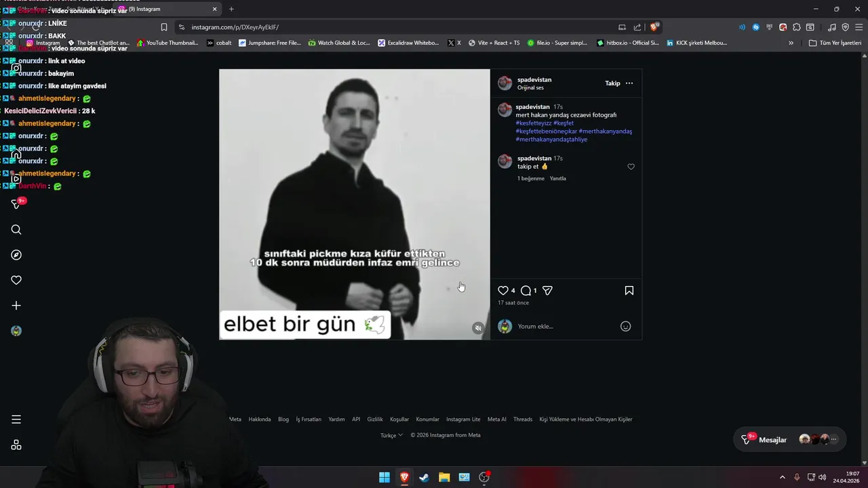Open the Mesajlar floating messages button
This screenshot has width=868, height=488.
coord(790,440)
